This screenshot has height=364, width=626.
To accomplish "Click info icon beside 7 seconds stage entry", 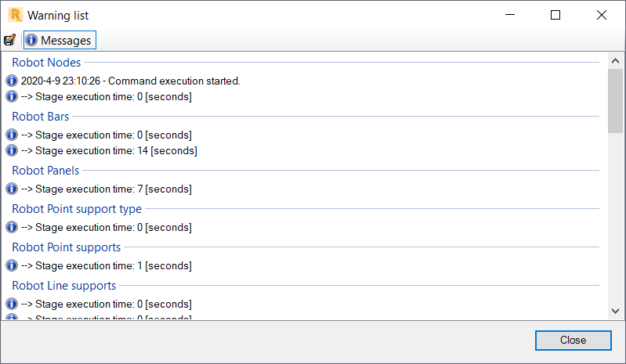I will (x=12, y=189).
